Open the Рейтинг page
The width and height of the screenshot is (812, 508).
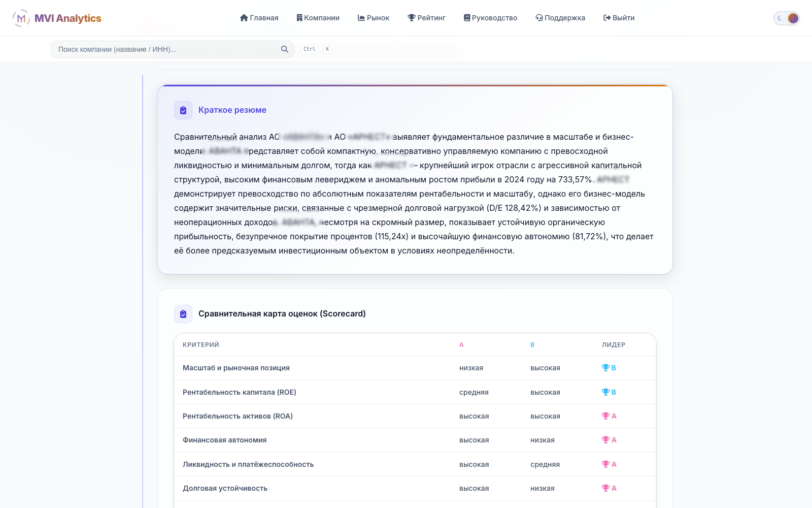tap(427, 18)
